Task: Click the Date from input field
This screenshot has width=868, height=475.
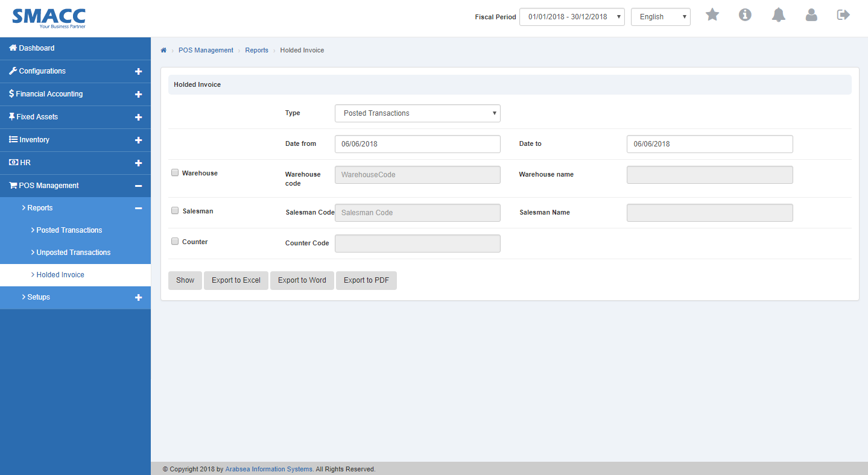Action: point(417,143)
